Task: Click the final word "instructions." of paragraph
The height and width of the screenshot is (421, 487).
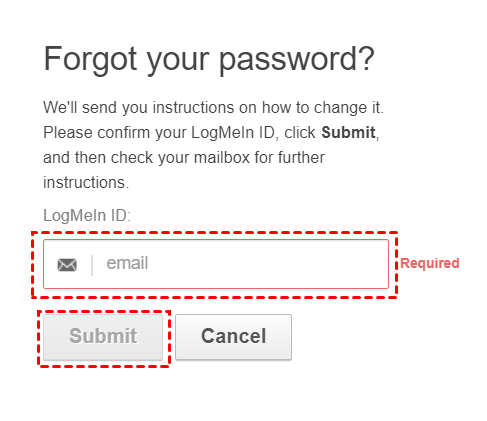Action: click(86, 183)
